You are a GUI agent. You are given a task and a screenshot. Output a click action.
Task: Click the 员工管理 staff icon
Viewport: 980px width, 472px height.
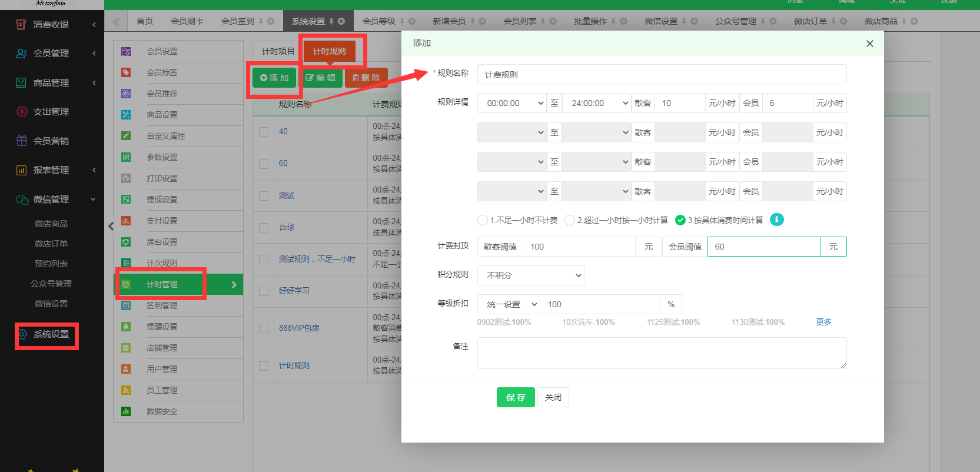pyautogui.click(x=126, y=390)
